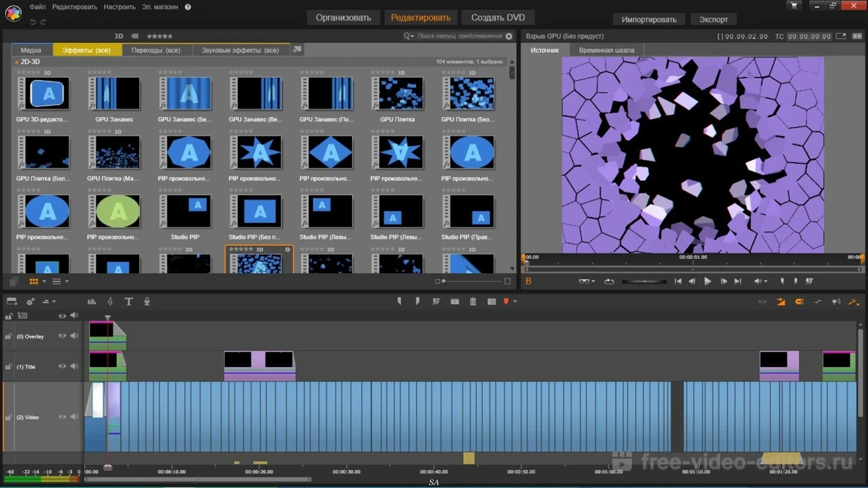
Task: Set mark out on timeline toolbar
Action: (417, 302)
